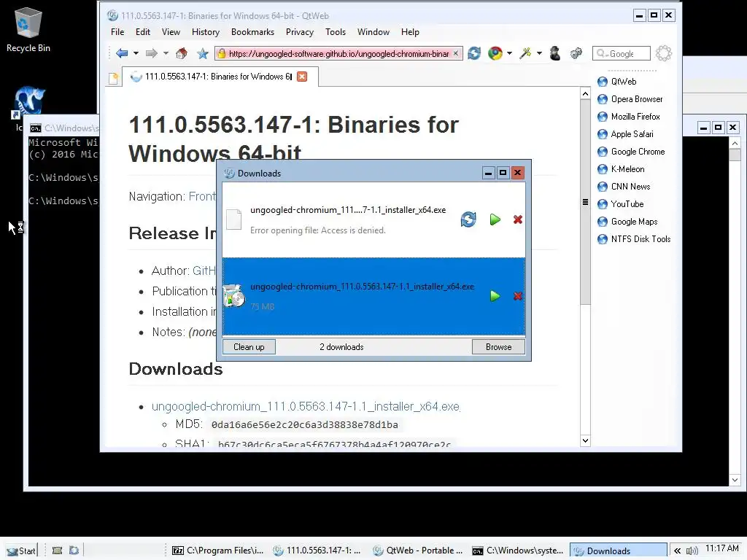The image size is (747, 560).
Task: Remove the failed download with red x
Action: point(518,219)
